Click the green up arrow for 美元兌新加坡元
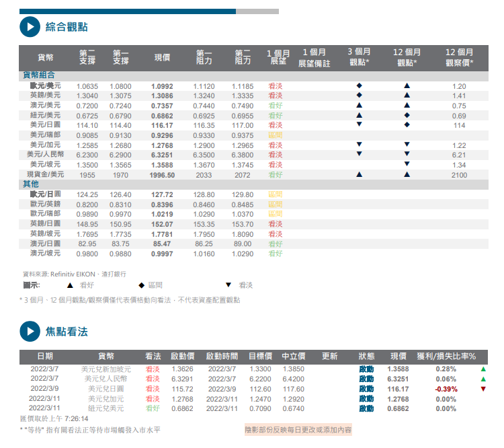504x448 pixels. coord(483,369)
